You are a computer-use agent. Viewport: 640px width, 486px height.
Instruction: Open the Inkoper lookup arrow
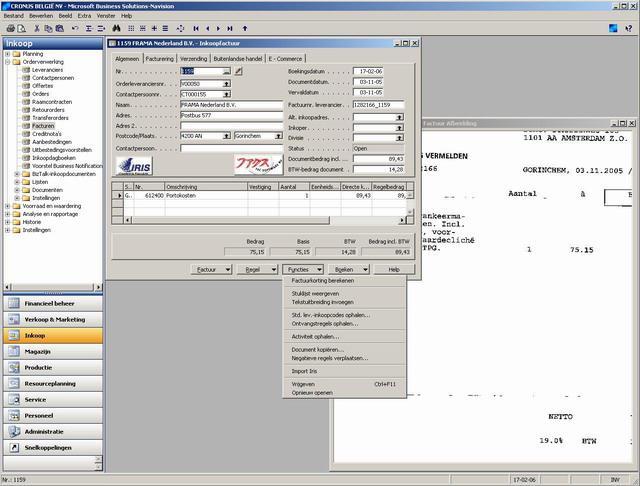(x=400, y=128)
